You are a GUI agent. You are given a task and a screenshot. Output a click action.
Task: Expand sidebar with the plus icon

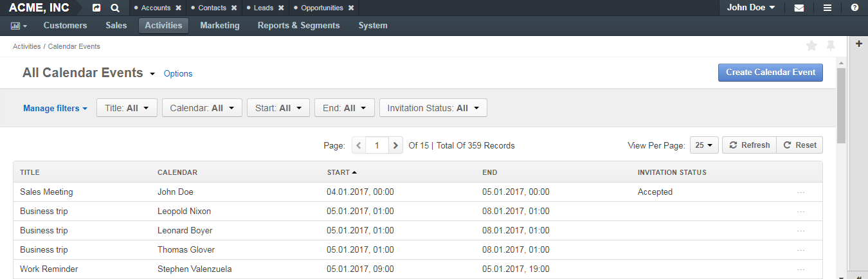pos(859,44)
